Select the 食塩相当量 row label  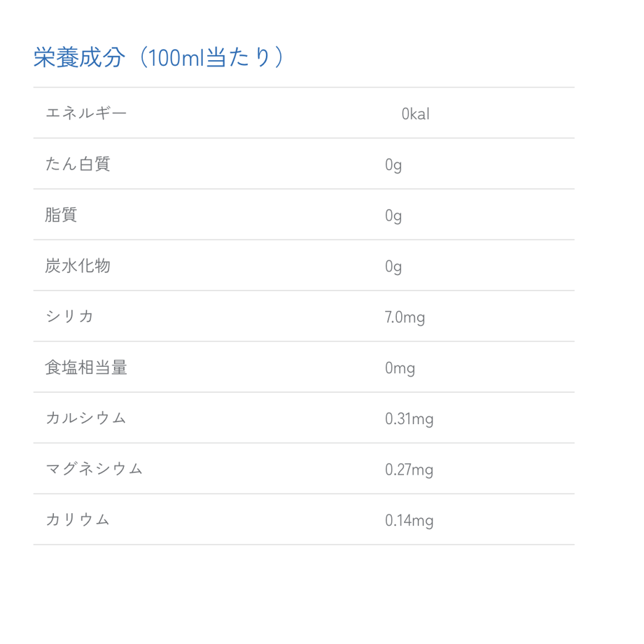point(86,367)
